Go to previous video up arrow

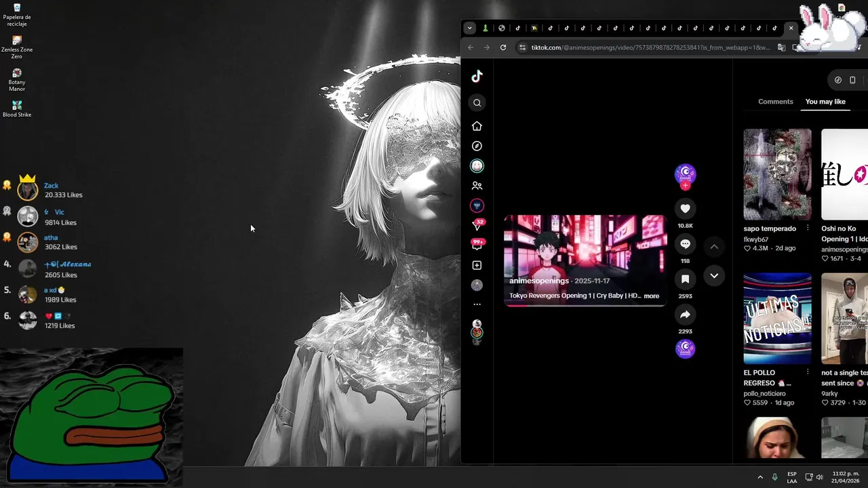[714, 247]
